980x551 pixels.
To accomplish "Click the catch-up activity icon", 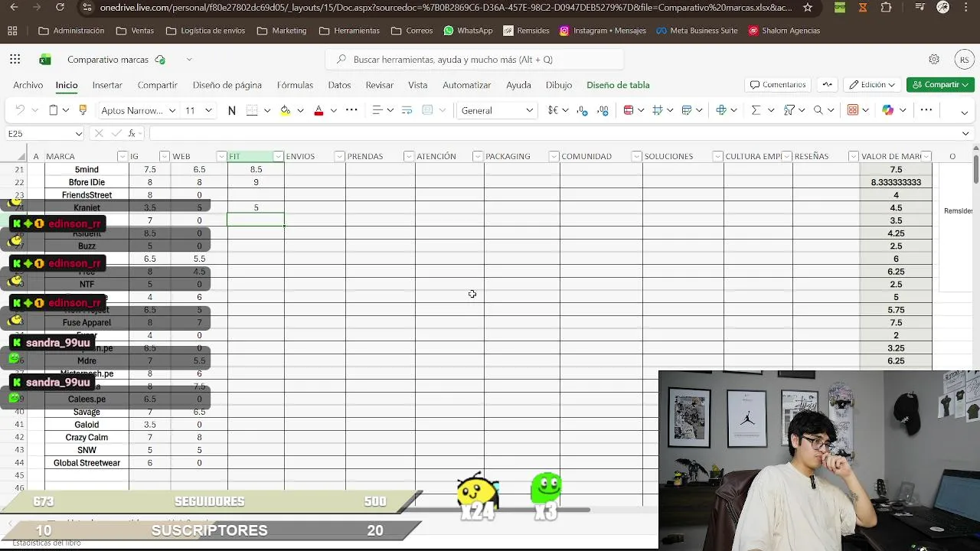I will pyautogui.click(x=827, y=85).
